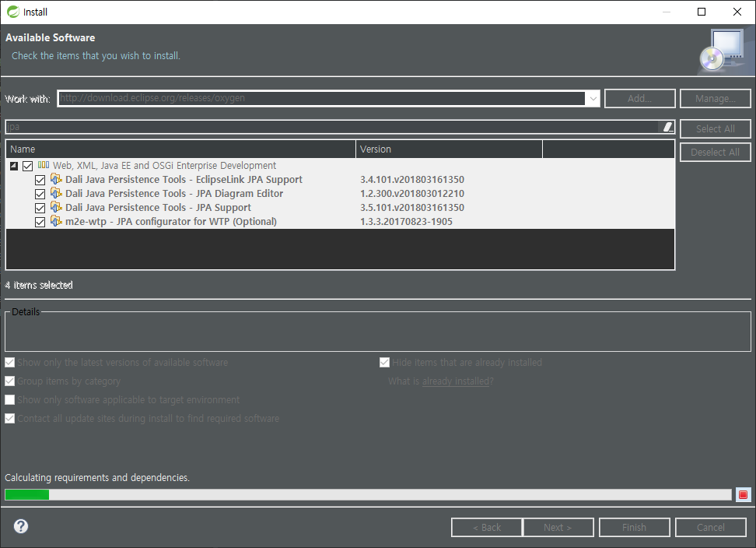
Task: Uncheck the Web, XML, Java EE category checkbox
Action: 27,166
